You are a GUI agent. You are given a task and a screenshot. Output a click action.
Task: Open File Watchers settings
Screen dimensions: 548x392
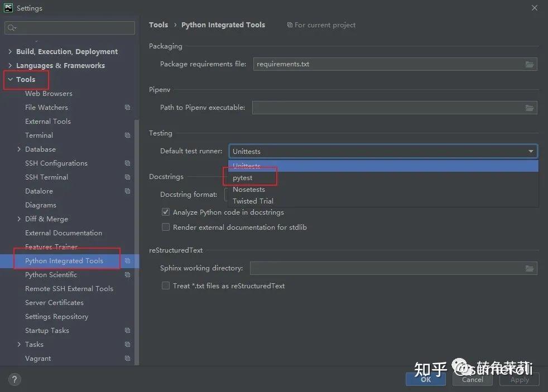pyautogui.click(x=46, y=108)
